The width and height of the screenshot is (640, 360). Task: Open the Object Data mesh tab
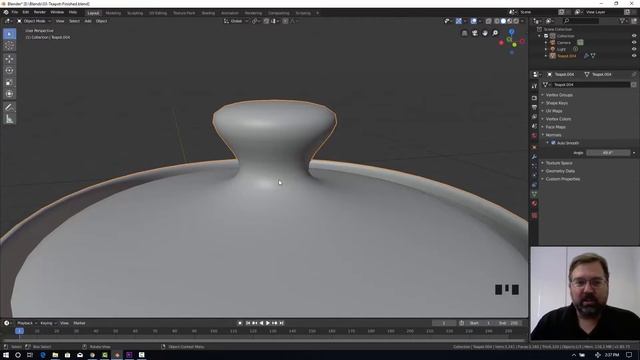[x=534, y=194]
